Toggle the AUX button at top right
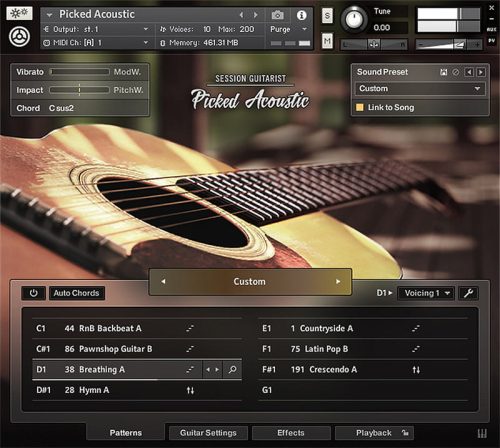The height and width of the screenshot is (448, 500). coord(492,30)
